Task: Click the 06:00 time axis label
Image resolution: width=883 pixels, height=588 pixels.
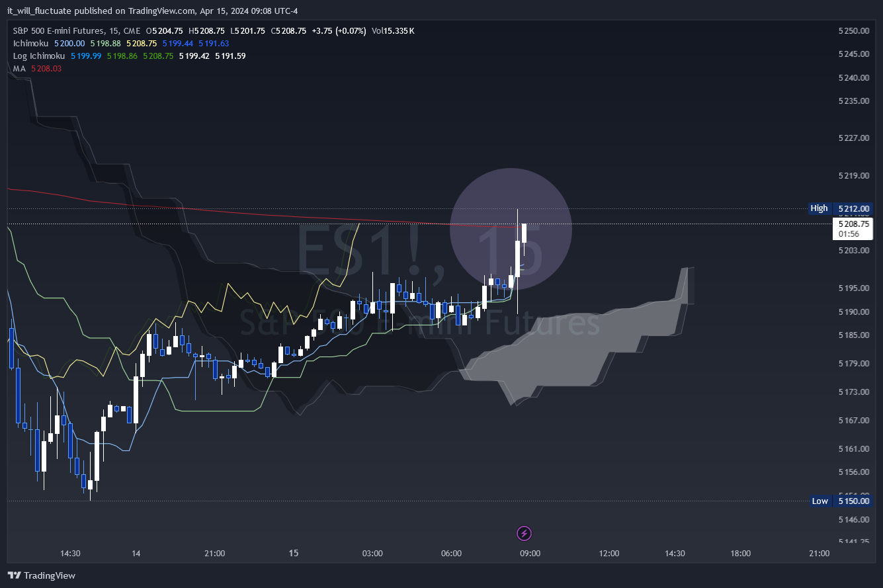Action: 451,554
